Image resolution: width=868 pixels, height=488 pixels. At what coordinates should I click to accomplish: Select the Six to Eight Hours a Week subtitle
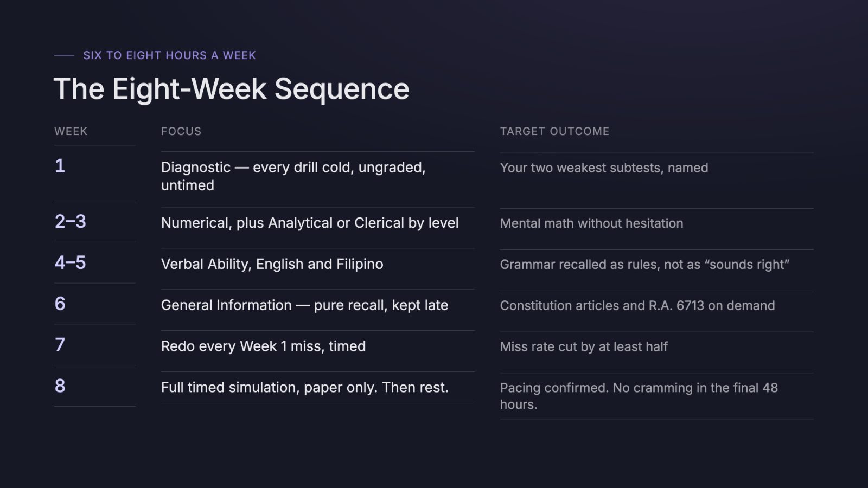(169, 55)
